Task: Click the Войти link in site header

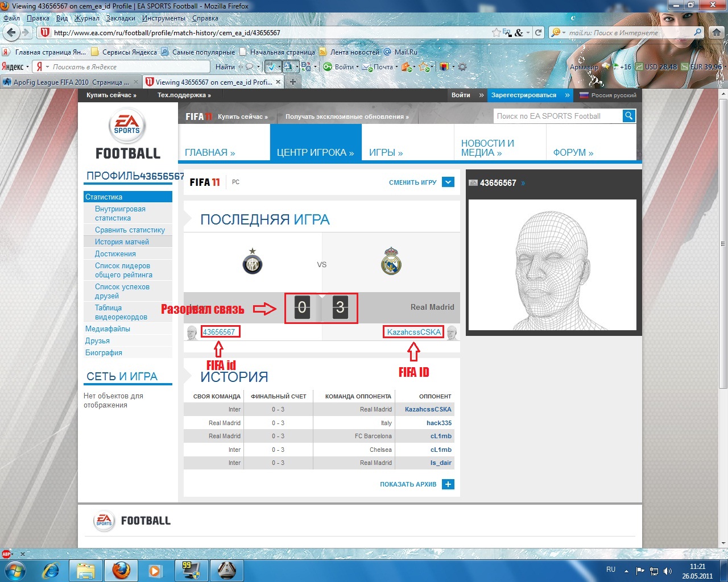Action: point(461,95)
